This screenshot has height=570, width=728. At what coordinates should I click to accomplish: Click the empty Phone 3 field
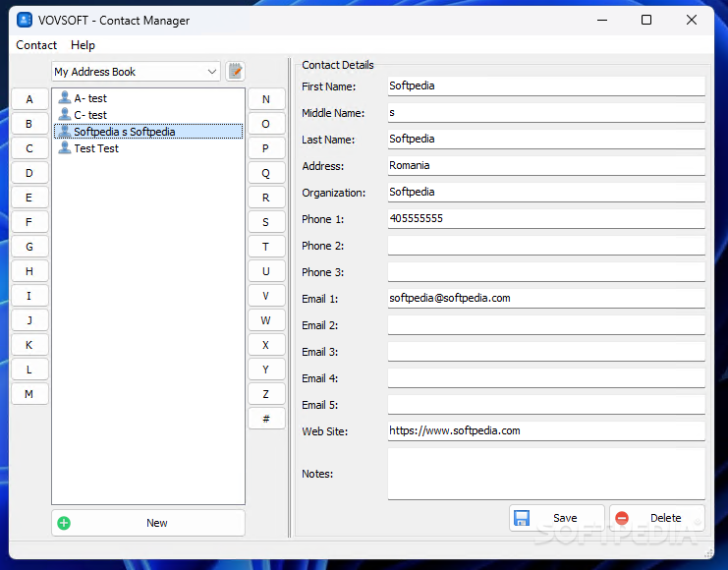click(x=546, y=271)
